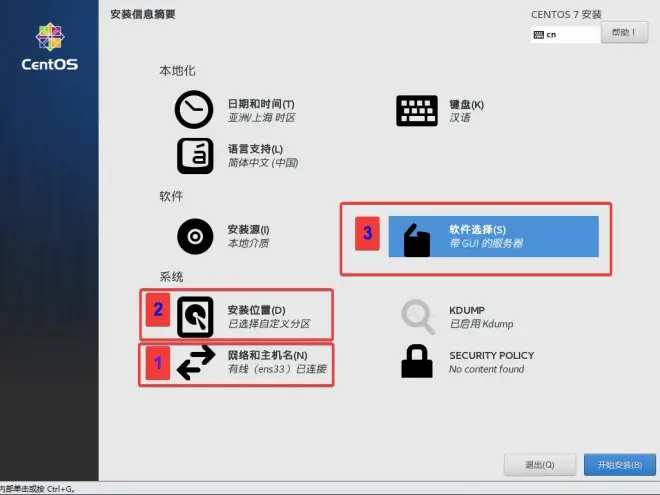Open 网络和主机名(N) settings
This screenshot has width=660, height=495.
pyautogui.click(x=267, y=355)
